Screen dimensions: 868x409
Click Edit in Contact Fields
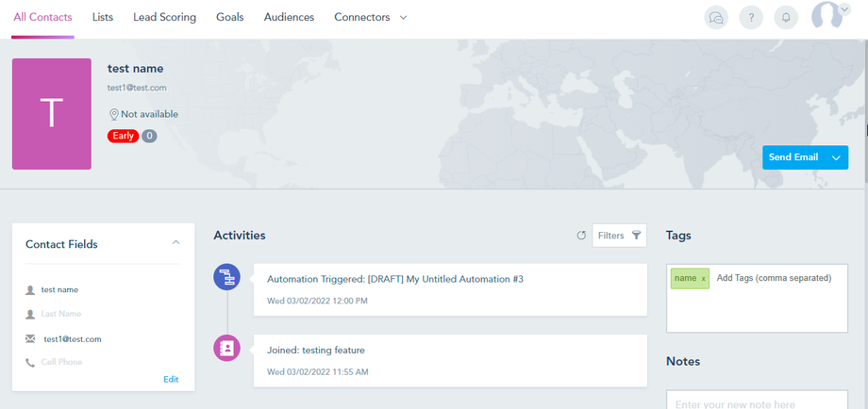[x=171, y=379]
